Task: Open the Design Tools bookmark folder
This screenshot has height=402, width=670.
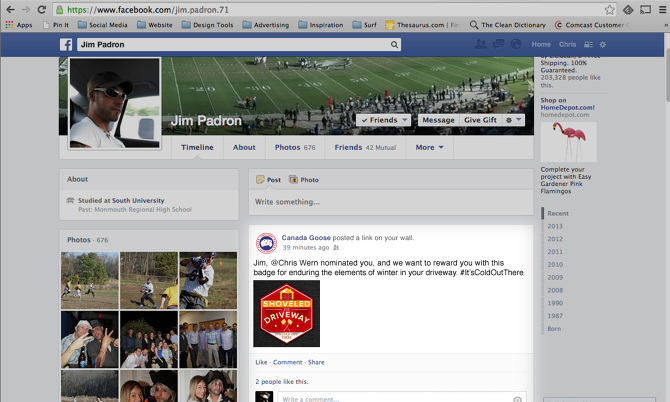Action: coord(207,25)
